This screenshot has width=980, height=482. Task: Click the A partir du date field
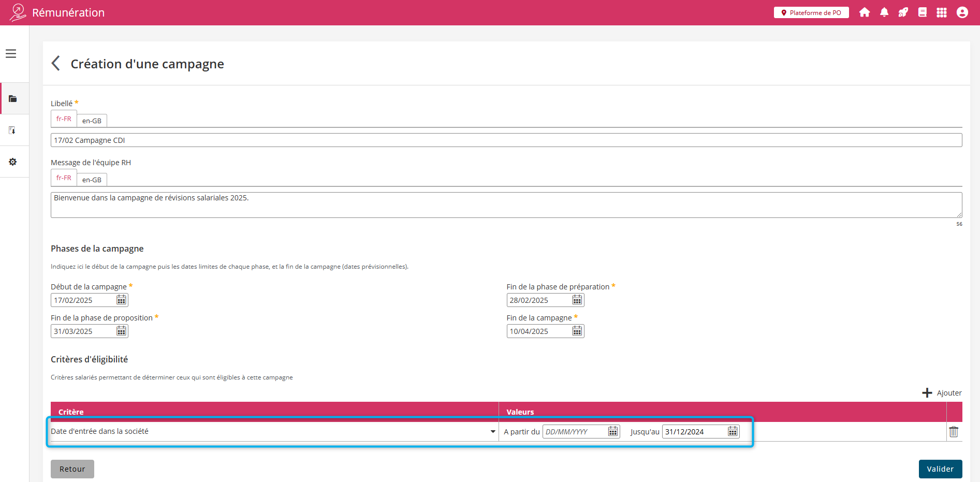pos(574,432)
